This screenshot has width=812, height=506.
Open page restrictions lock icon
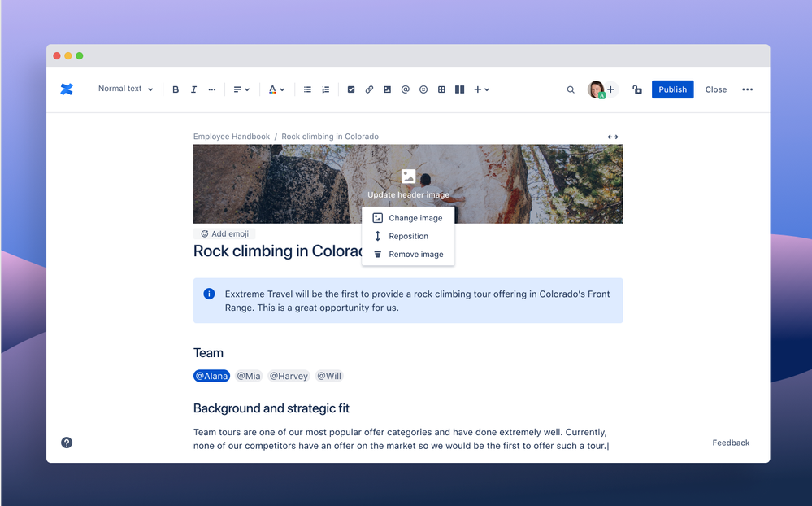coord(637,89)
